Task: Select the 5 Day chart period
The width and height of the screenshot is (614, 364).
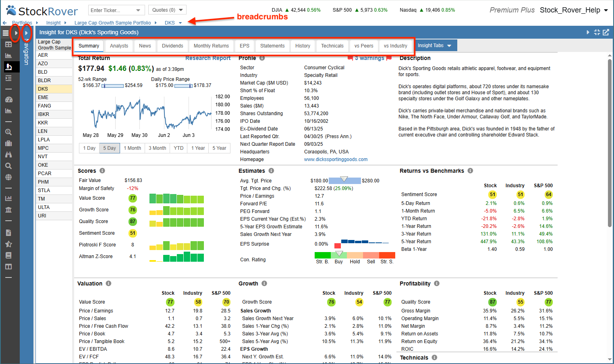Action: (110, 148)
